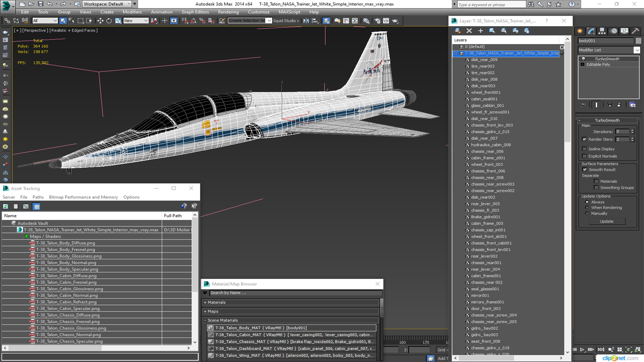Image resolution: width=644 pixels, height=362 pixels.
Task: Choose the Select and Rotate tool
Action: click(x=109, y=21)
